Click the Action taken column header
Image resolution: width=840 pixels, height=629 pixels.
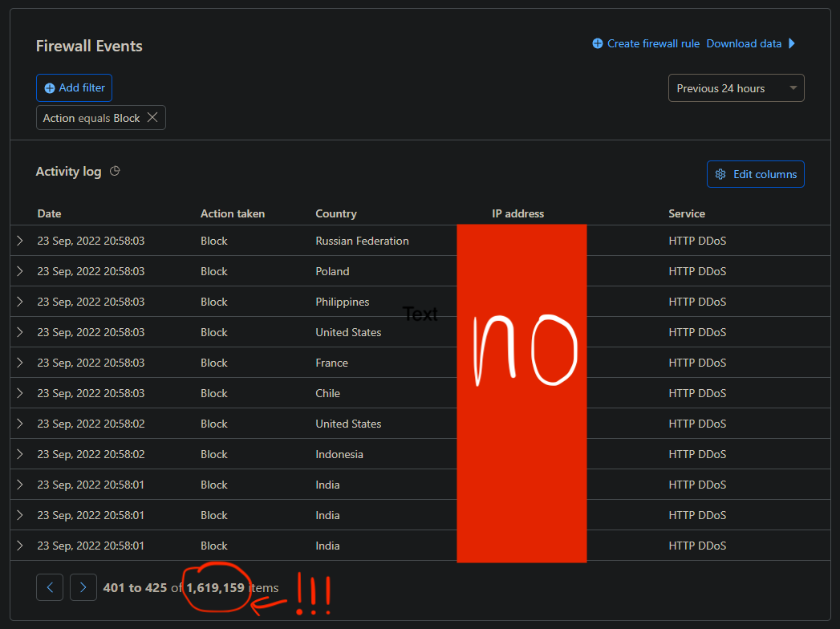click(x=233, y=213)
